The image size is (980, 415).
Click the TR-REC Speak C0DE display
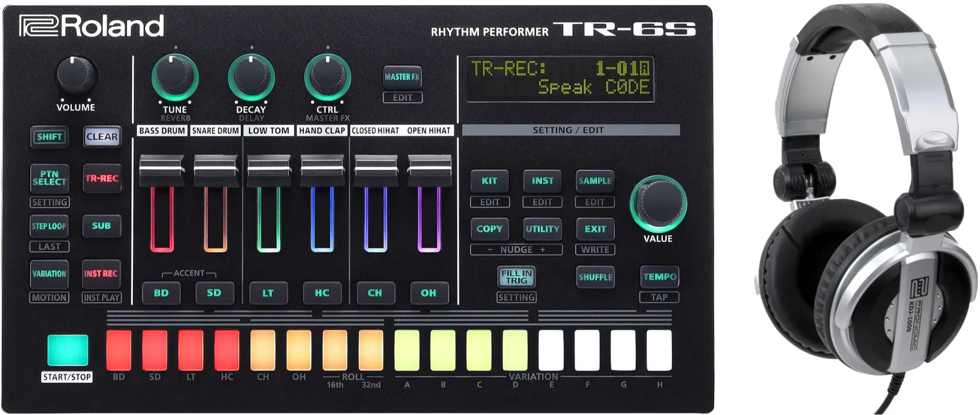[x=561, y=79]
